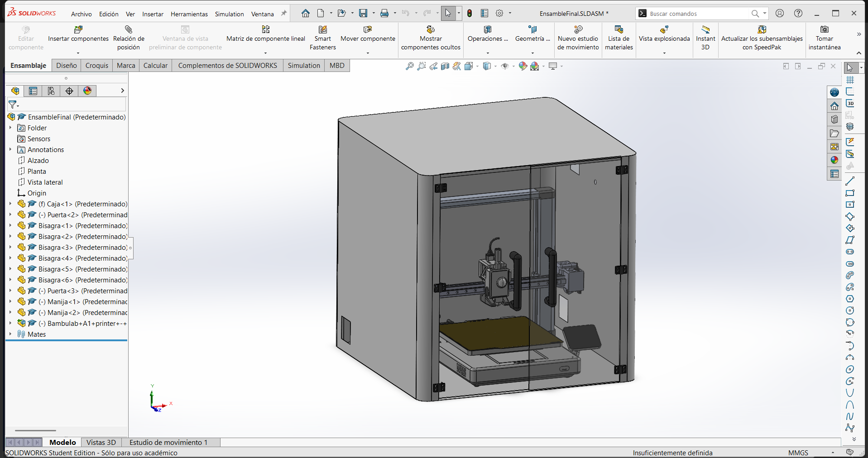Expand the Mates tree node

click(10, 334)
